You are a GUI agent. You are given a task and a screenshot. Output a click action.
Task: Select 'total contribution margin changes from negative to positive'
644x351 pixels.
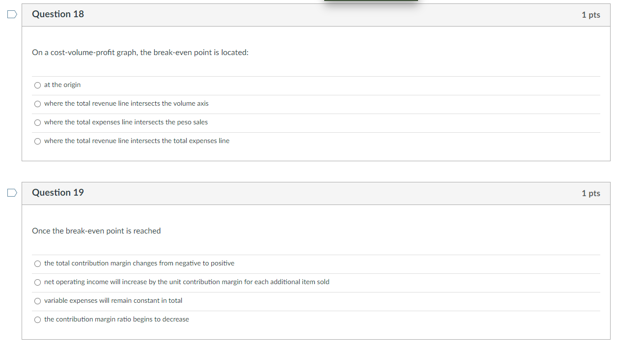(x=38, y=263)
